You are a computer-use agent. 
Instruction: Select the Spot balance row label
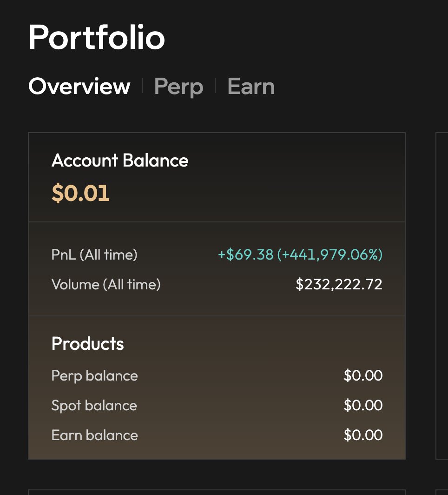pyautogui.click(x=94, y=406)
